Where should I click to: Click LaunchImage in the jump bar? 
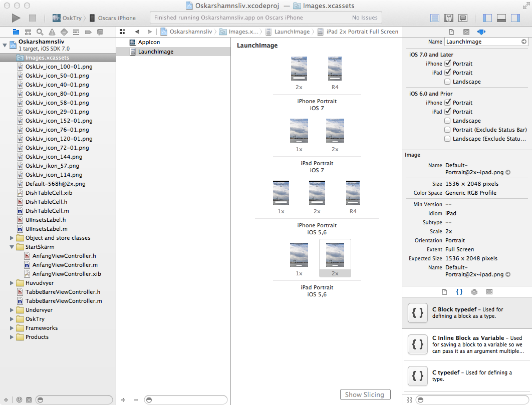point(288,32)
